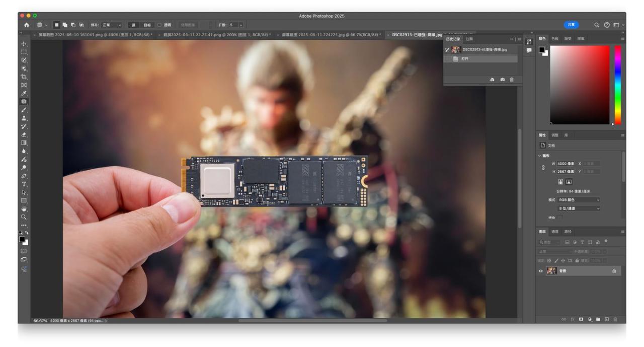Open the 8 位/通道 bit depth dropdown
The width and height of the screenshot is (644, 347).
point(579,209)
